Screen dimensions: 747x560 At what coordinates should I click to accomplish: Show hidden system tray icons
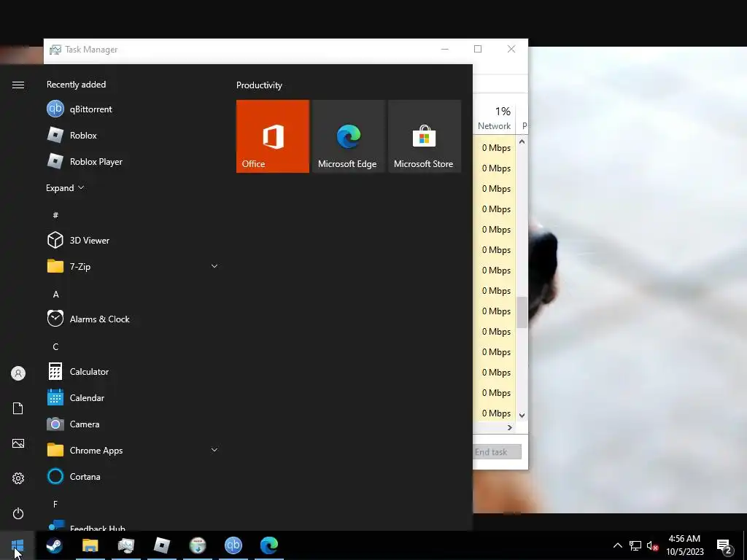point(617,545)
